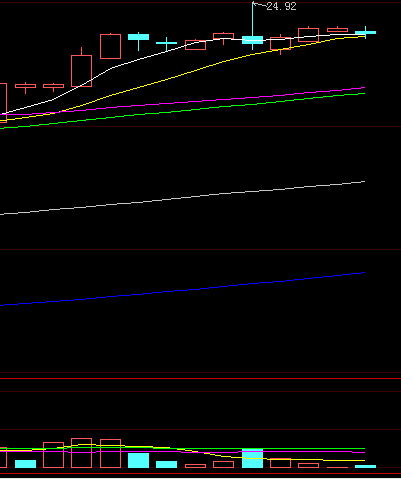Select the last cyan candlestick on the right
Viewport: 401px width, 479px height.
365,32
